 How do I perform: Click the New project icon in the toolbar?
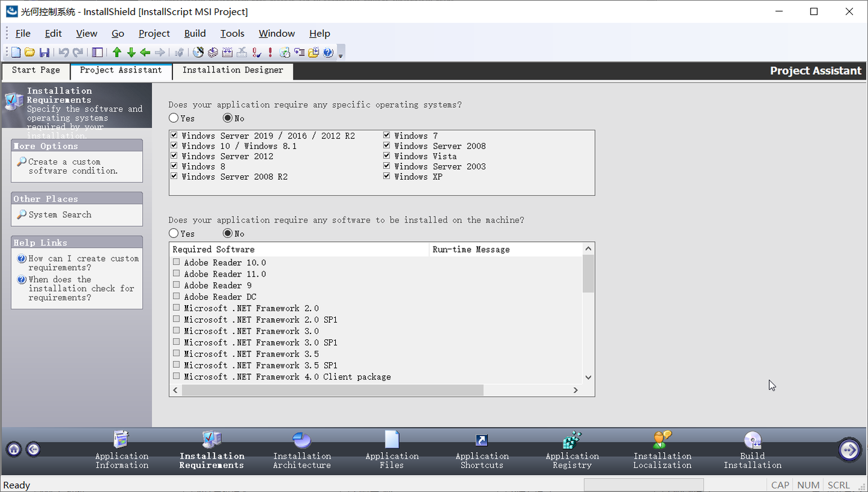pyautogui.click(x=16, y=52)
